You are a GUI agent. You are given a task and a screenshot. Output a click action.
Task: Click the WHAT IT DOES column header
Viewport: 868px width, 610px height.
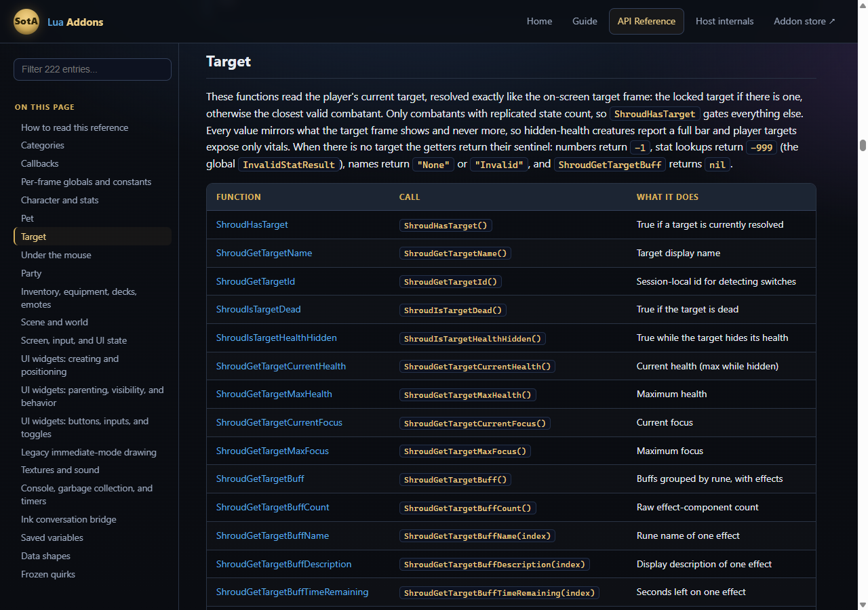click(x=667, y=197)
